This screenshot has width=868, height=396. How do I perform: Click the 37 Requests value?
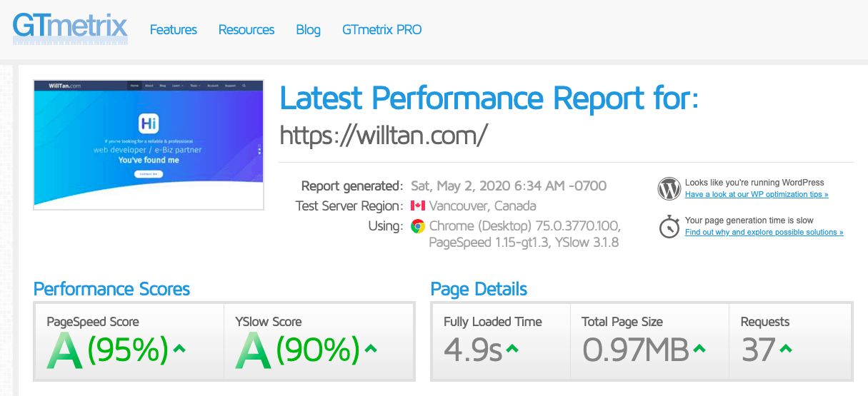(x=759, y=350)
